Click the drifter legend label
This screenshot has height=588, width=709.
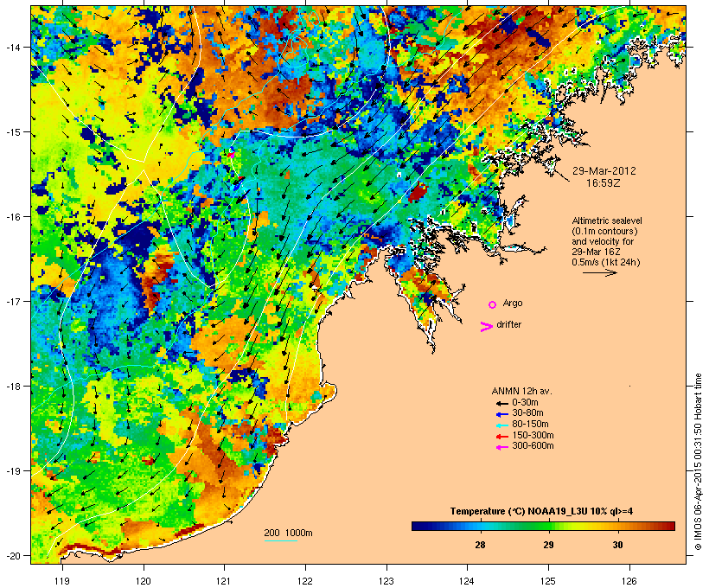click(508, 324)
